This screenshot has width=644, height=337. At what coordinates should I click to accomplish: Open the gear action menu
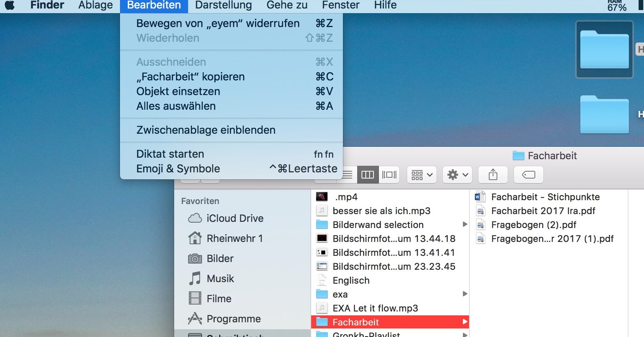[x=457, y=175]
